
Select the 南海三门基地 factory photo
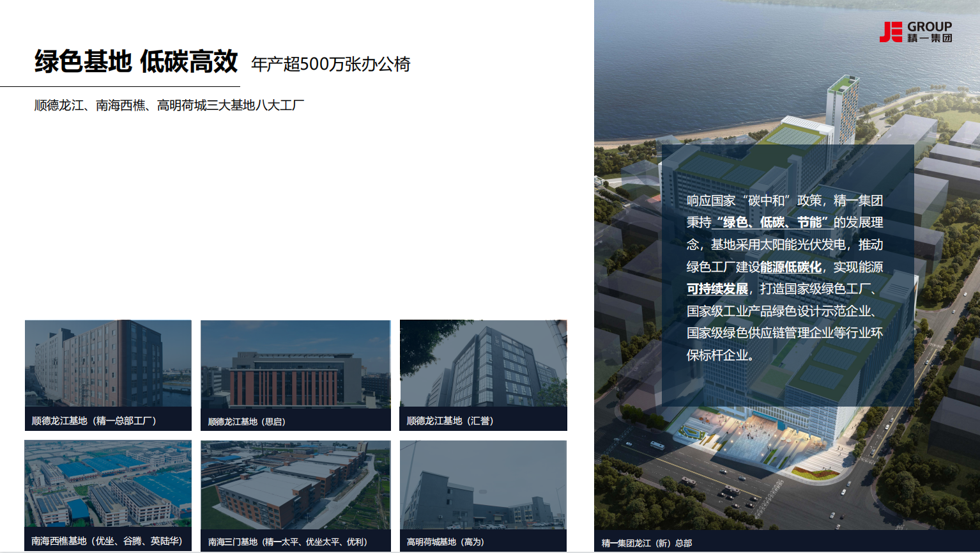tap(296, 485)
